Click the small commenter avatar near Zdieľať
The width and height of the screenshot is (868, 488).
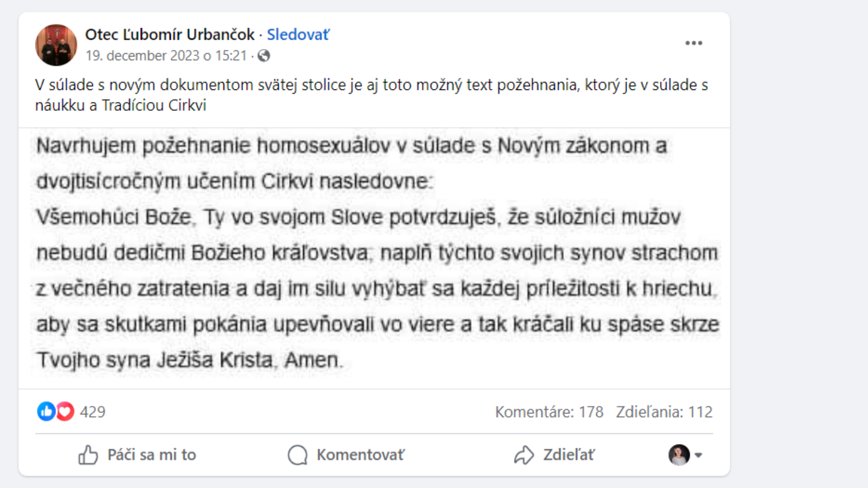click(679, 455)
